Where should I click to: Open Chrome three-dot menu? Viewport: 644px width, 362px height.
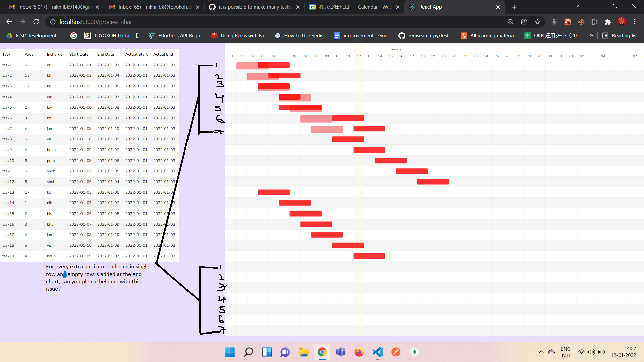[x=635, y=22]
